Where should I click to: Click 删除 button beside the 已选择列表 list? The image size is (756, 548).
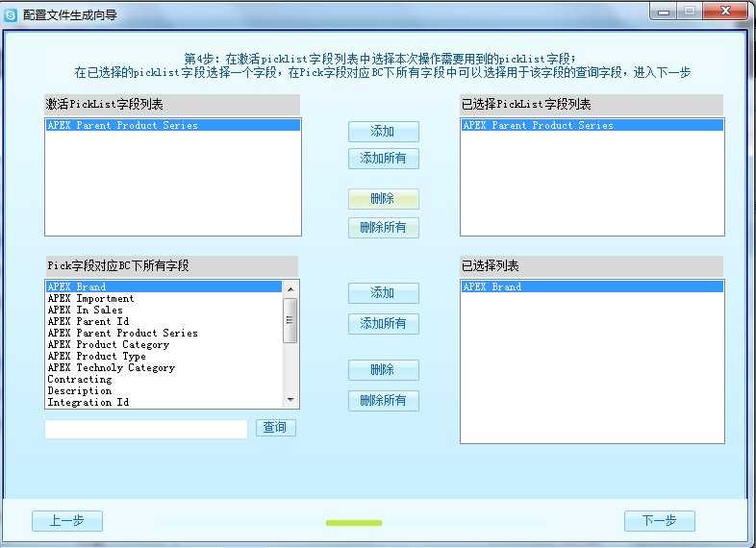tap(384, 370)
